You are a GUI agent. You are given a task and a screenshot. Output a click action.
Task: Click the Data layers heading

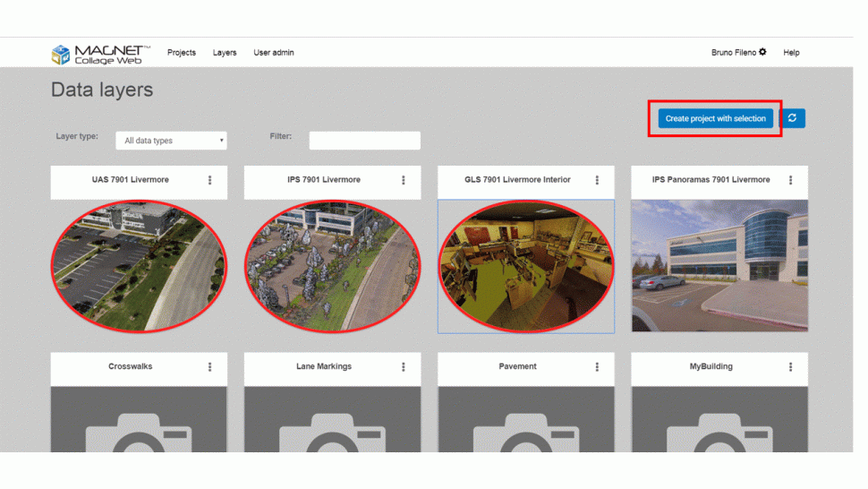pos(102,90)
